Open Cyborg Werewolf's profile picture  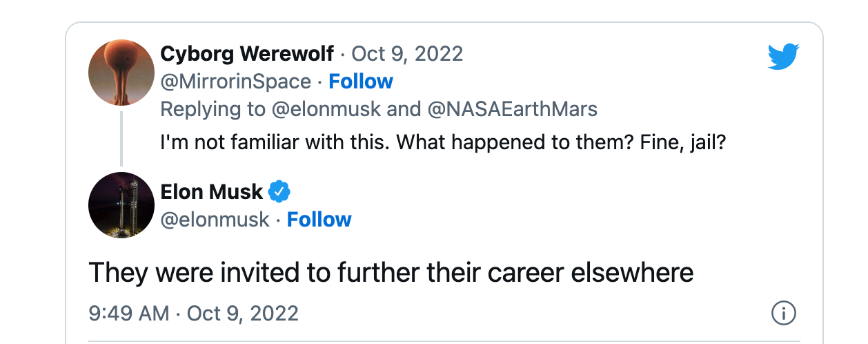(x=121, y=73)
